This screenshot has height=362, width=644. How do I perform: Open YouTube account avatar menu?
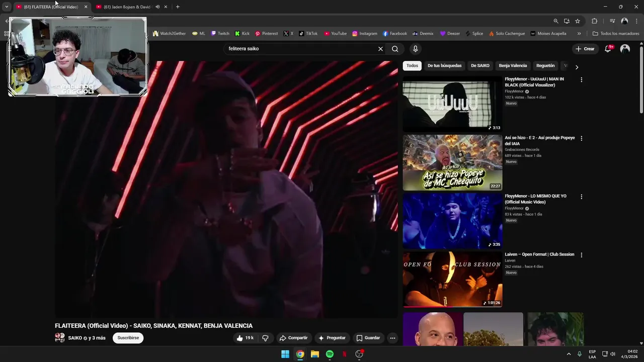[x=625, y=49]
